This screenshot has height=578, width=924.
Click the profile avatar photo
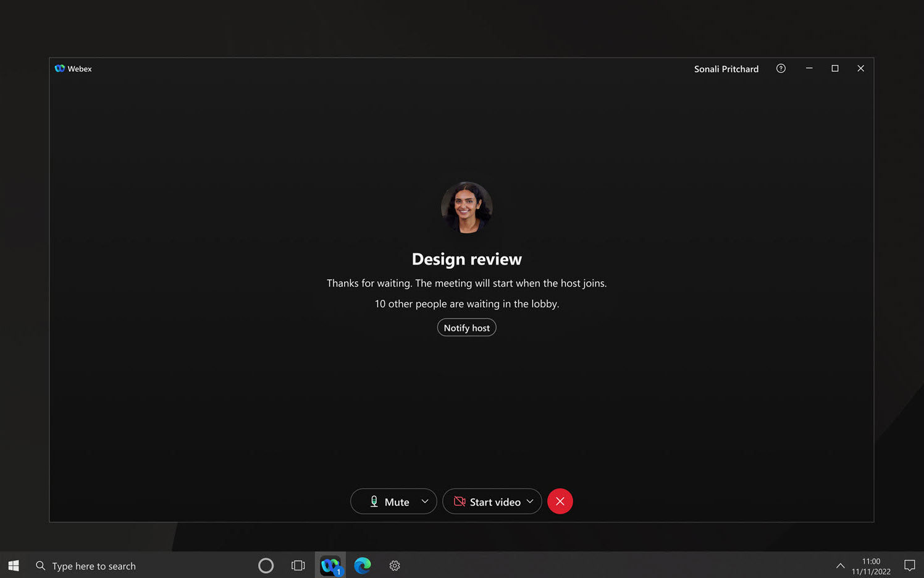466,208
